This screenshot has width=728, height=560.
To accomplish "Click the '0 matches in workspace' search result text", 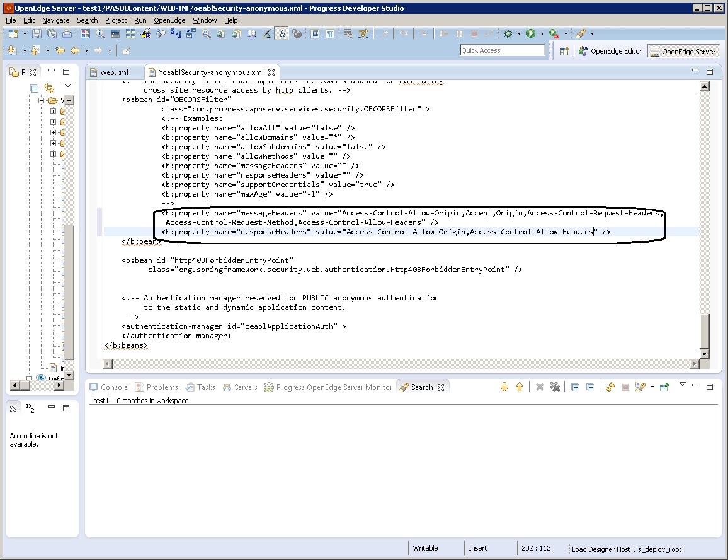I will click(140, 401).
